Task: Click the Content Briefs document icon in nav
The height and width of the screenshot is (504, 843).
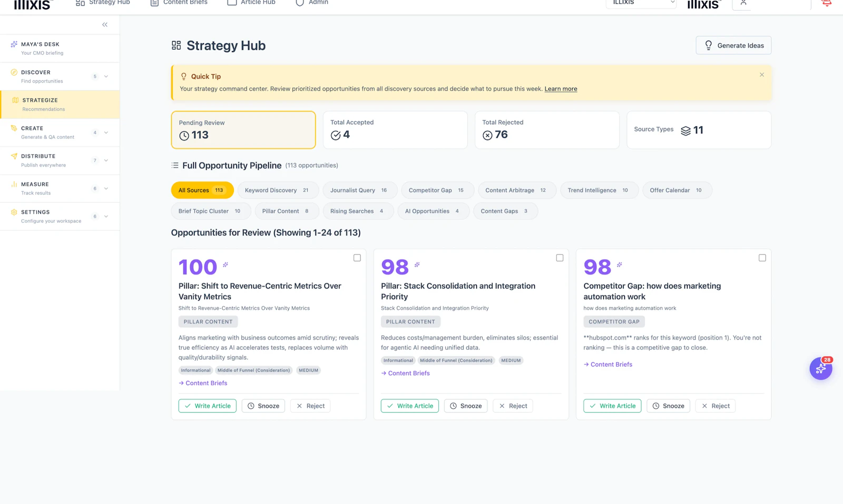Action: click(x=154, y=3)
